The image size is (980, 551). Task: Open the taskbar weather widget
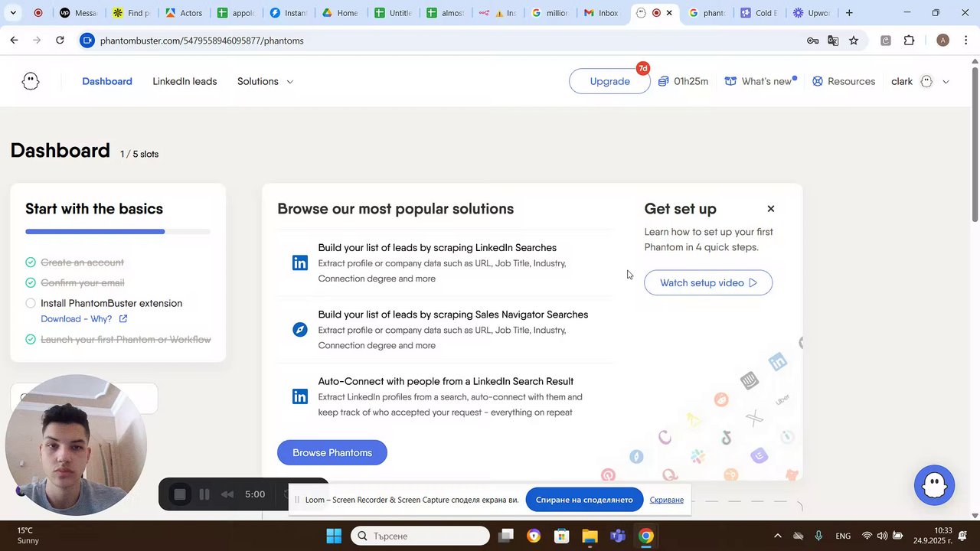28,536
